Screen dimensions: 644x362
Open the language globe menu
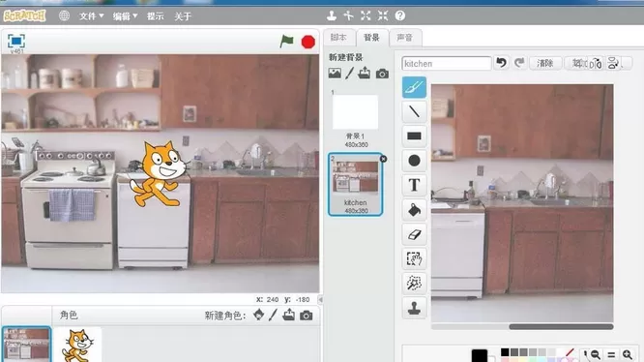click(x=64, y=16)
